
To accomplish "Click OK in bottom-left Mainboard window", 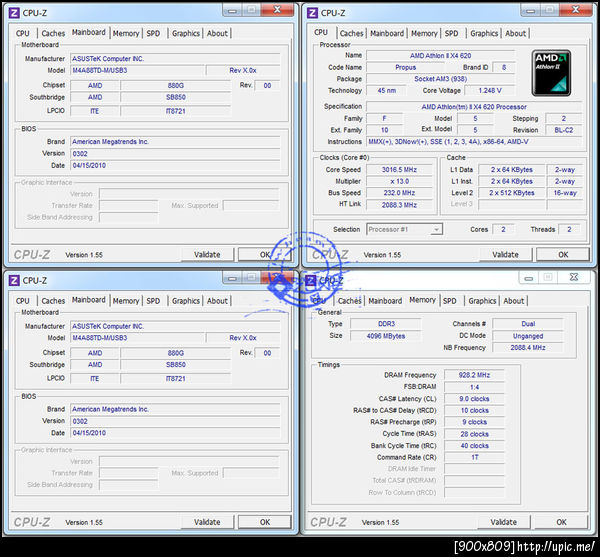I will pos(265,522).
